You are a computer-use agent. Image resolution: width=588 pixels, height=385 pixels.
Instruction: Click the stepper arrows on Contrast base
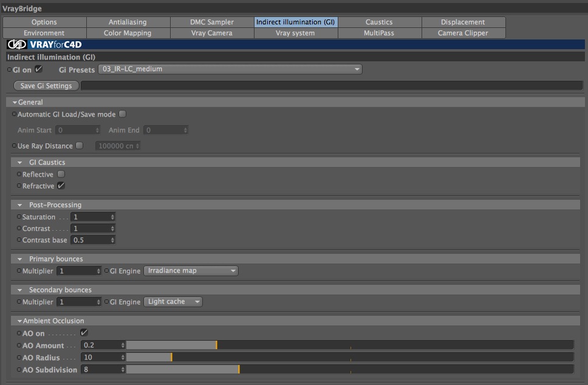click(x=112, y=240)
